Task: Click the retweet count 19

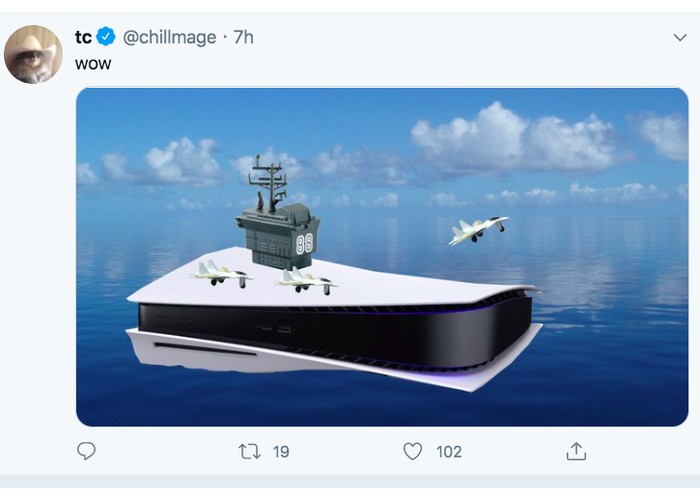Action: point(281,452)
